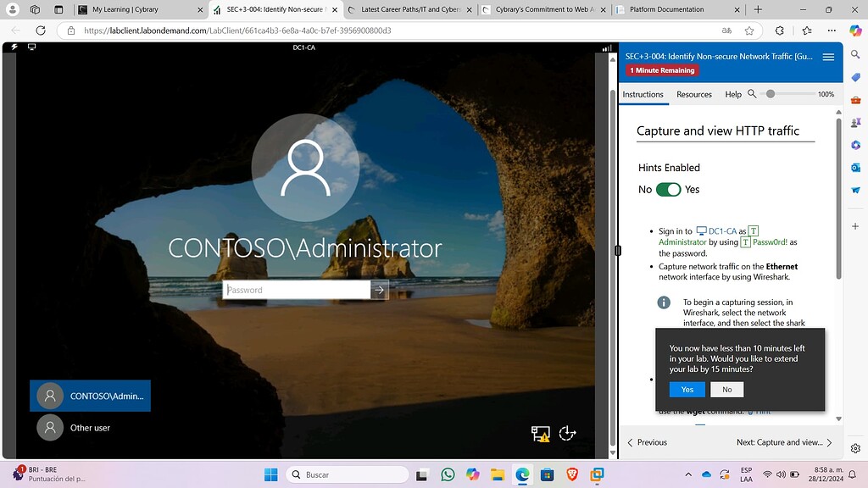Screen dimensions: 868x488
Task: Toggle the Hints Enabled switch
Action: (x=668, y=190)
